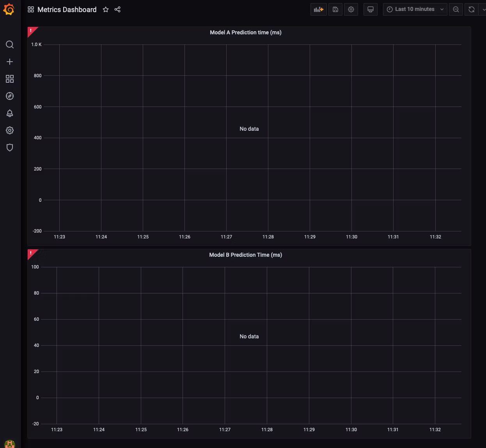The image size is (486, 448).
Task: Open dashboard settings from the toolbar
Action: click(x=351, y=9)
